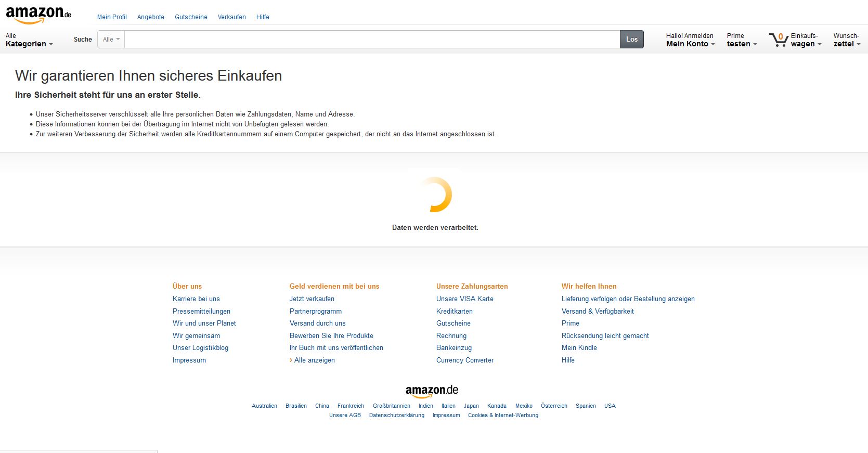This screenshot has height=453, width=868.
Task: Click Ihr Buch mit uns veröffentlichen
Action: 336,348
